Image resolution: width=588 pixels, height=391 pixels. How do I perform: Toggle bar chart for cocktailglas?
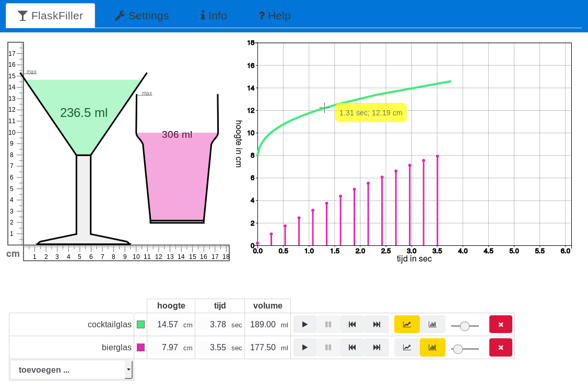coord(432,324)
